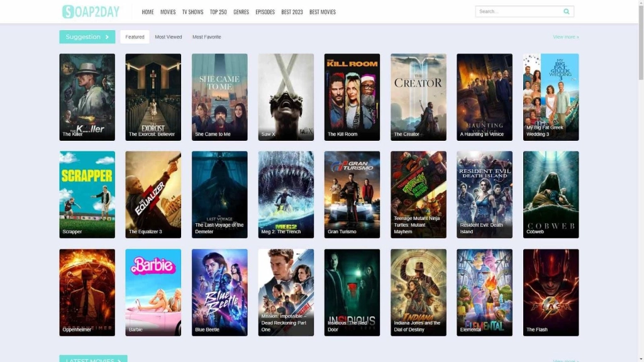The image size is (644, 362).
Task: Open Best 2023 in navigation
Action: pyautogui.click(x=292, y=12)
